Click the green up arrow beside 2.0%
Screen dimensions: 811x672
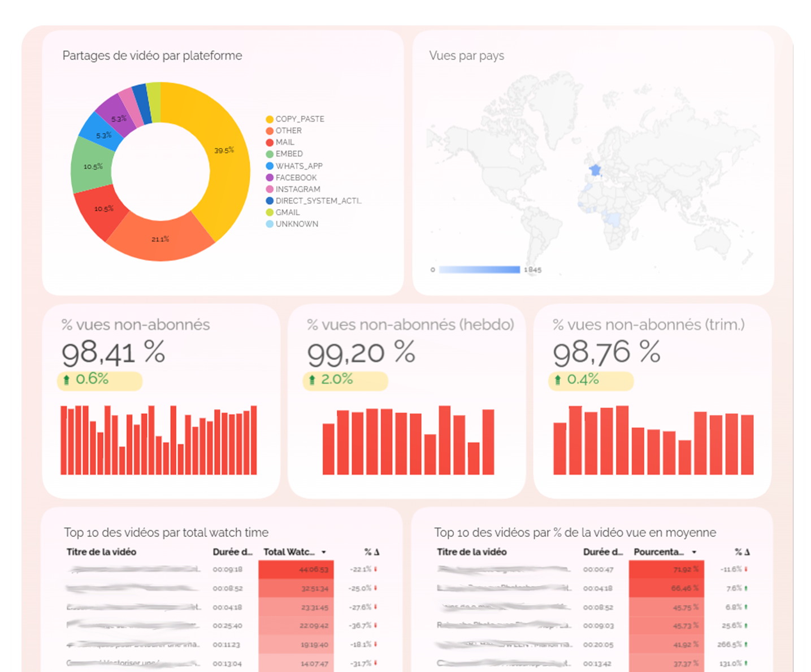311,380
